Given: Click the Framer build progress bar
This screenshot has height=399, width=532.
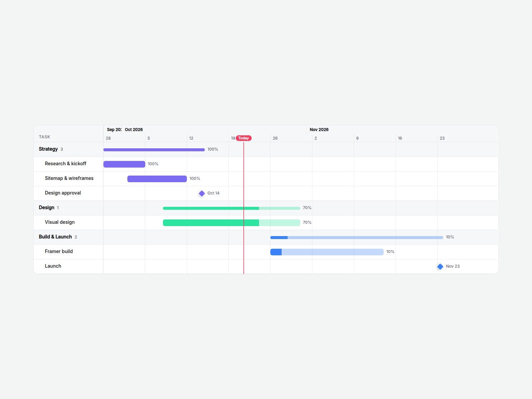Looking at the screenshot, I should coord(327,252).
